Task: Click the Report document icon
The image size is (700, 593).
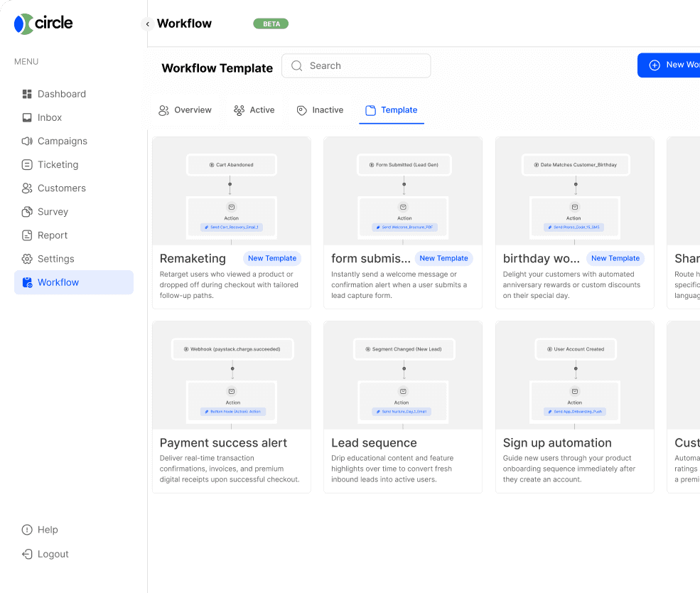Action: tap(27, 235)
